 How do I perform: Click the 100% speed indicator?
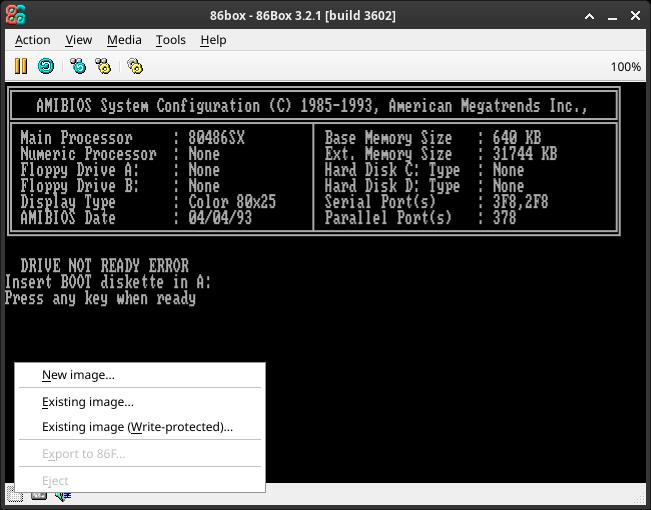coord(625,67)
